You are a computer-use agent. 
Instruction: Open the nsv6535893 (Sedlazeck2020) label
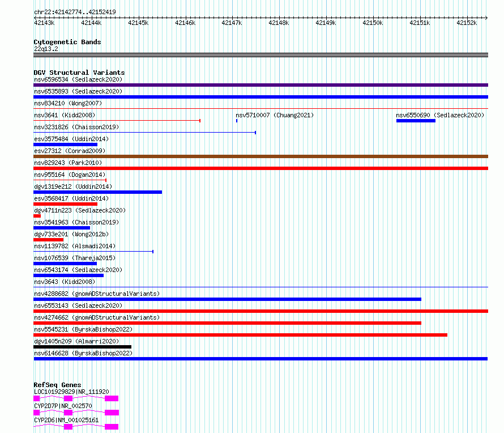click(x=78, y=91)
